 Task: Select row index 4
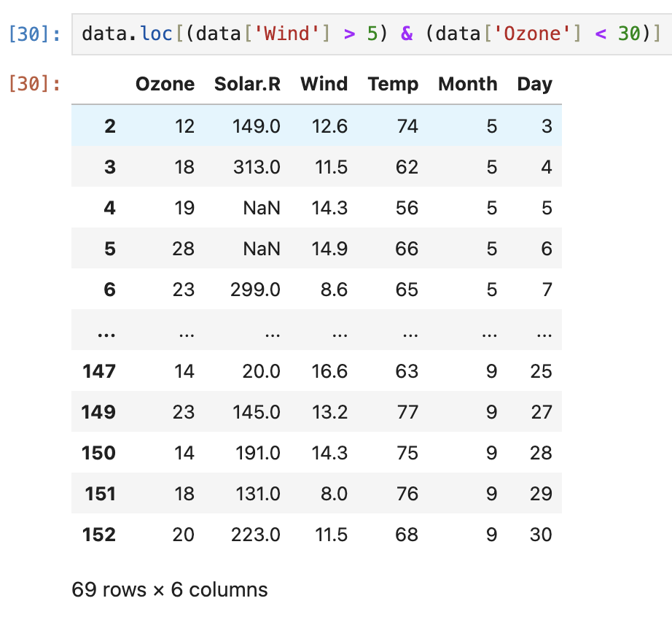point(110,208)
